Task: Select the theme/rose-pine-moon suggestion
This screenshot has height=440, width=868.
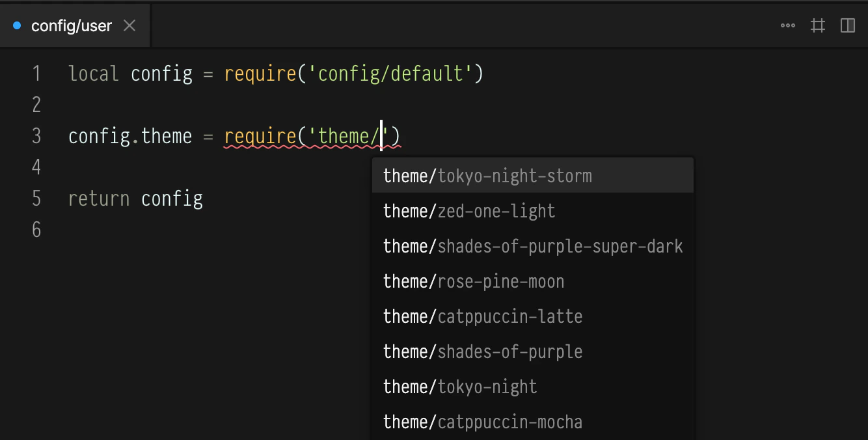Action: pyautogui.click(x=474, y=281)
